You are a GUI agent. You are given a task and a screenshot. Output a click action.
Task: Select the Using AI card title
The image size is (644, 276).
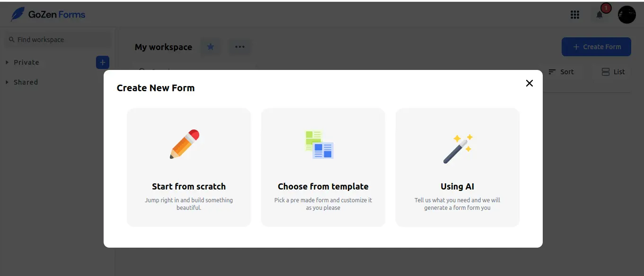(x=458, y=186)
